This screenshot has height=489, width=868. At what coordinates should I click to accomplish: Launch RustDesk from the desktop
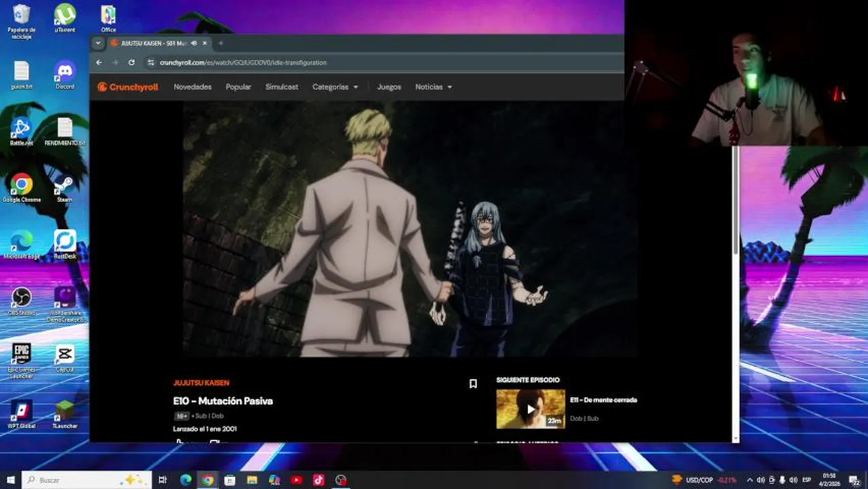tap(65, 245)
